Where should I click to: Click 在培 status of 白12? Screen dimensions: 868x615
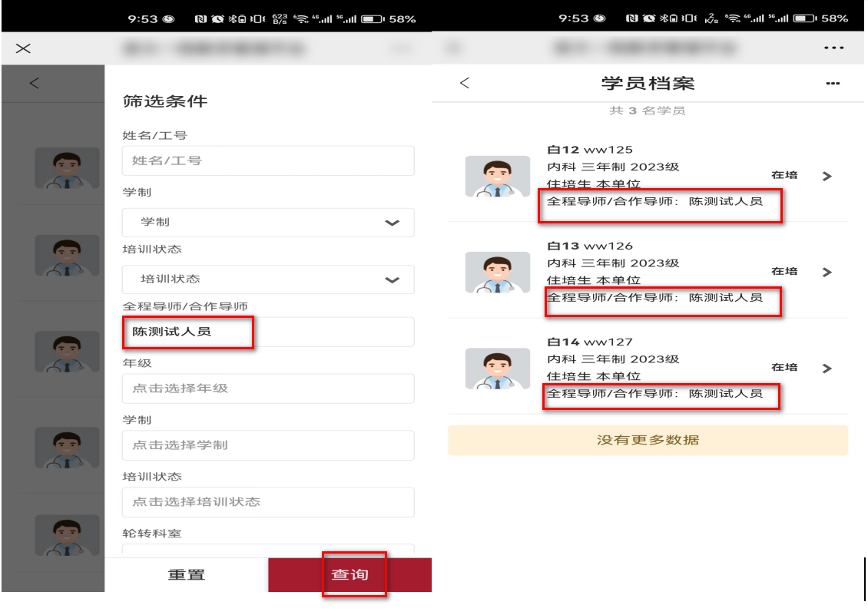(784, 175)
